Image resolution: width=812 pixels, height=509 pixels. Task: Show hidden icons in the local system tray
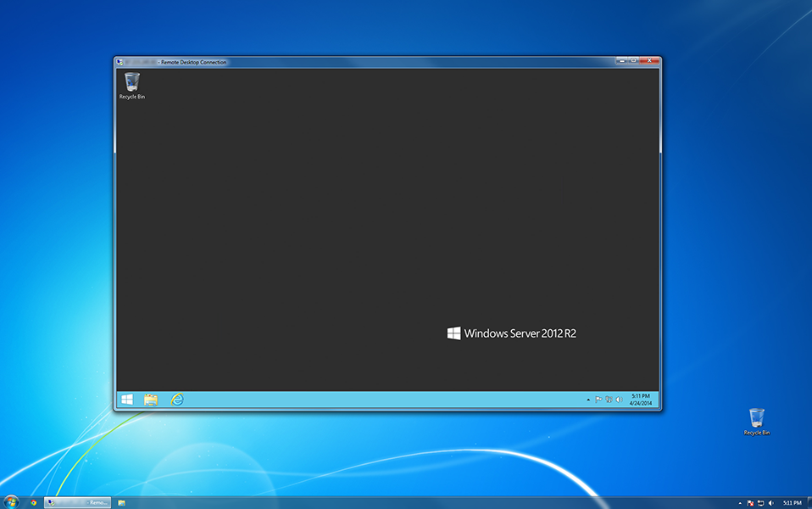tap(740, 503)
